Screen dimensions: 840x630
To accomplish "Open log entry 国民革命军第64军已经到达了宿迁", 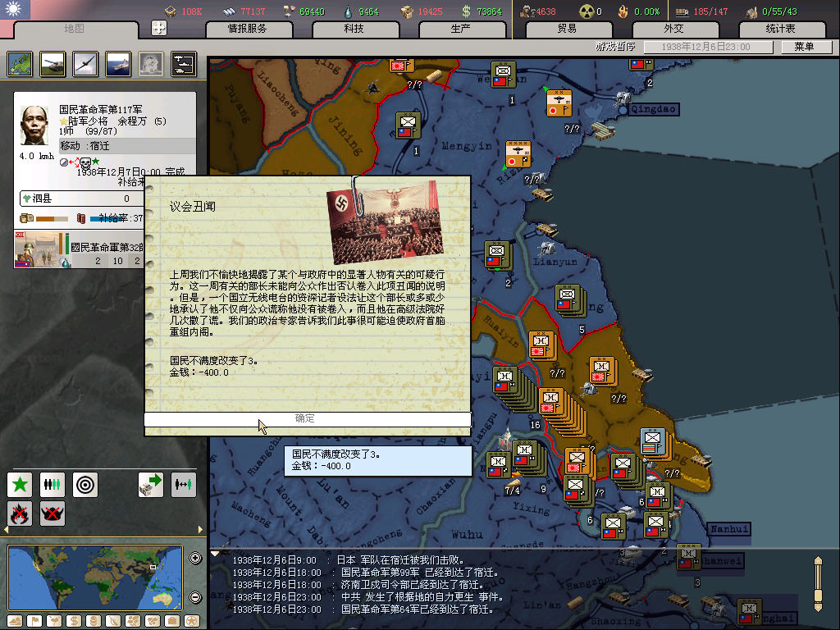I will coord(417,609).
